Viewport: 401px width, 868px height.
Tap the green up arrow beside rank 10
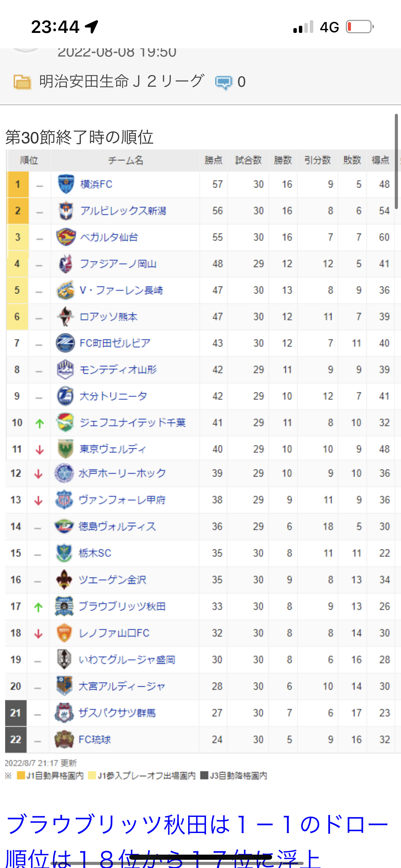(x=39, y=423)
